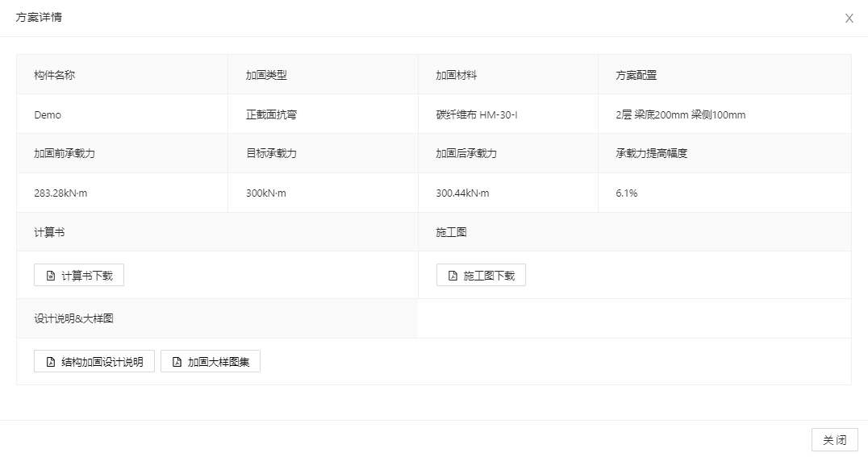Close the dialog with the X icon
868x457 pixels.
pos(849,19)
